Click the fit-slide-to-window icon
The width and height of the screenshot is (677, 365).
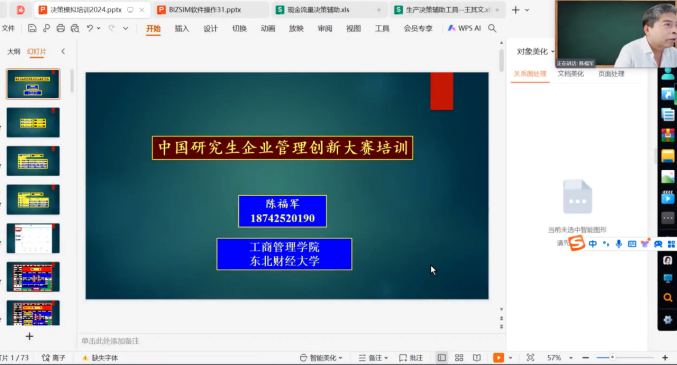tap(530, 358)
